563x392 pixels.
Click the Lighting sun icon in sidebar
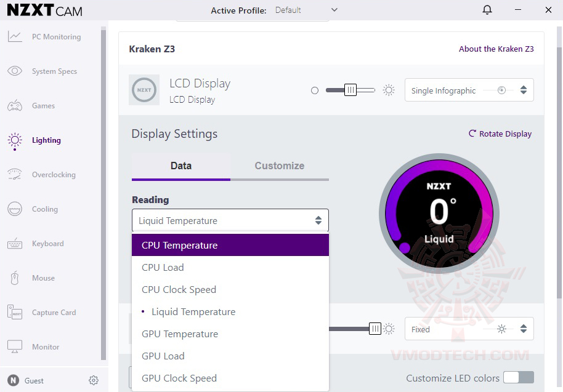tap(15, 140)
